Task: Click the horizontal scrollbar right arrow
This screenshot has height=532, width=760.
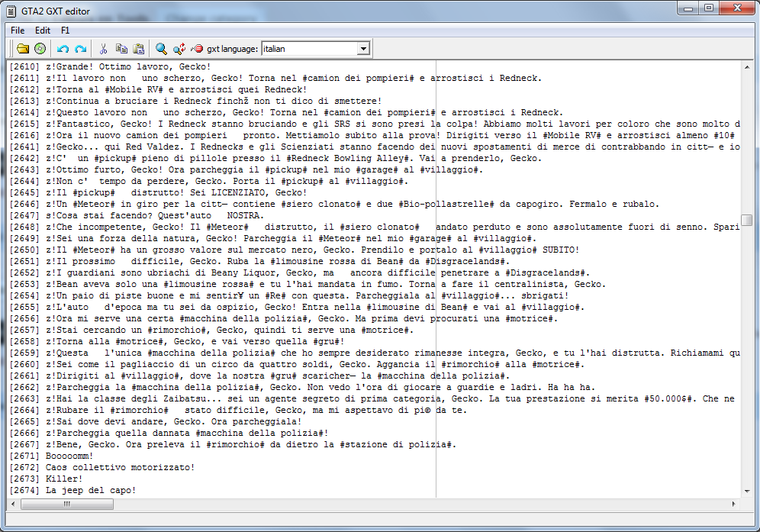Action: tap(734, 504)
